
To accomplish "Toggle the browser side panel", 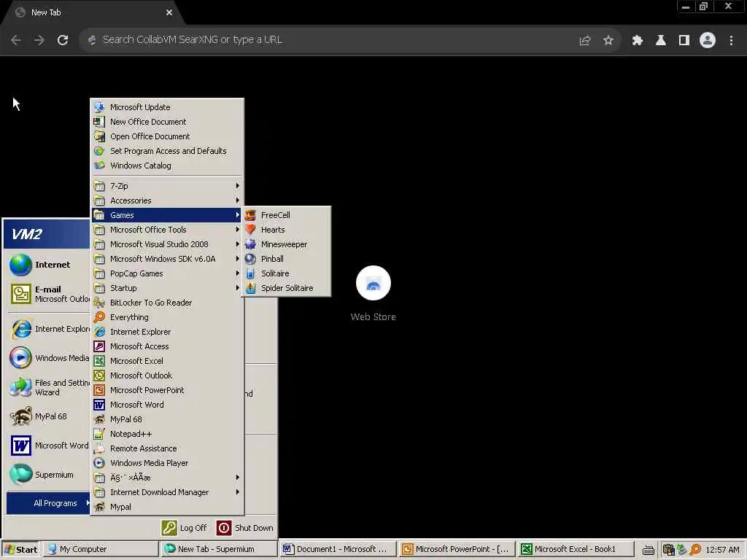I will point(684,41).
